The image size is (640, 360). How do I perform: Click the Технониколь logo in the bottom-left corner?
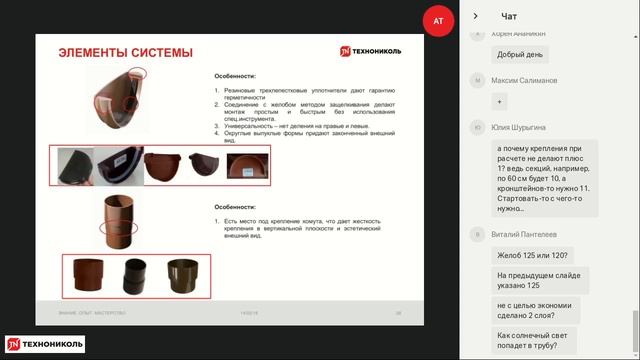tap(45, 344)
